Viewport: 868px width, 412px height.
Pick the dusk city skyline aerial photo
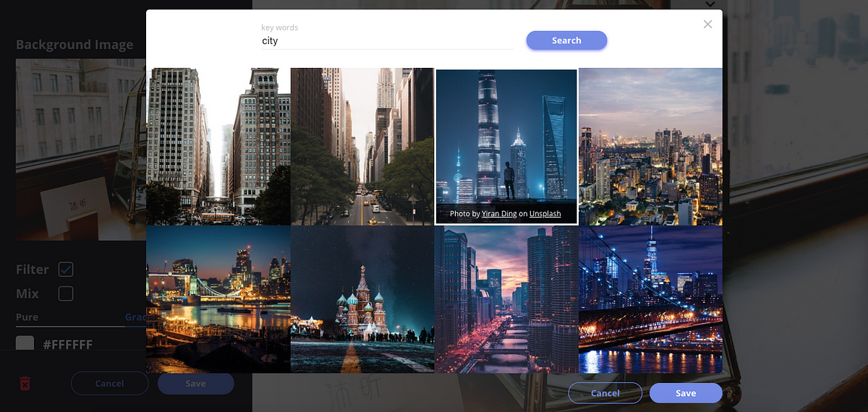click(650, 147)
